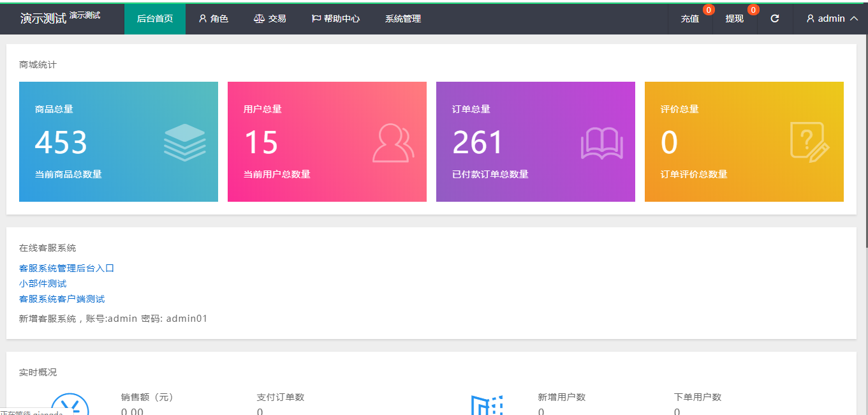
Task: Open the 帮助中心 menu
Action: 335,19
